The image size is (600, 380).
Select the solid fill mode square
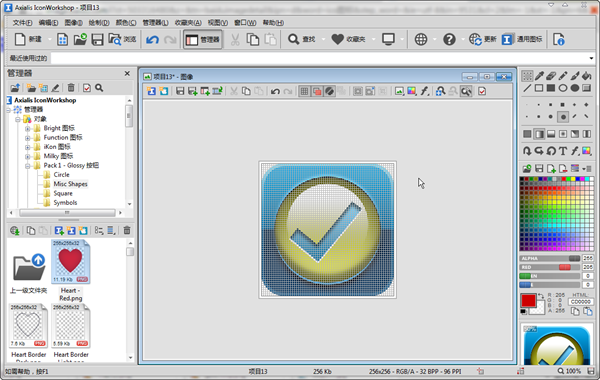[x=527, y=134]
